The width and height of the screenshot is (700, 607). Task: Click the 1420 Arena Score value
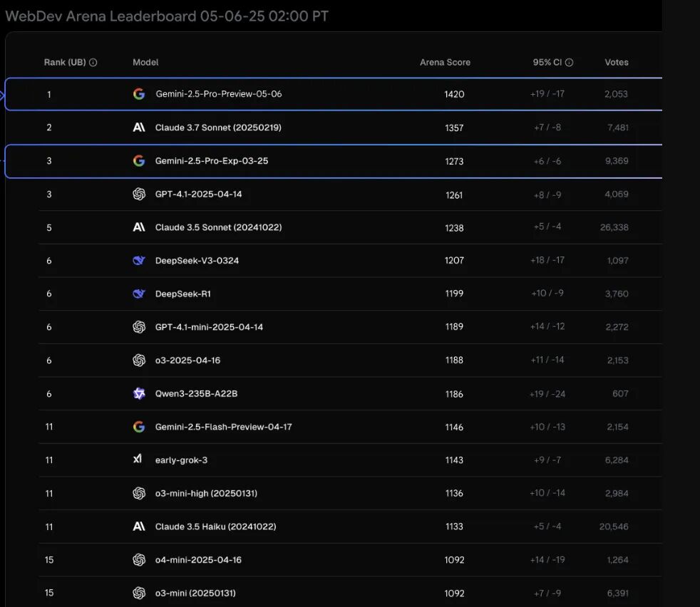(x=455, y=94)
